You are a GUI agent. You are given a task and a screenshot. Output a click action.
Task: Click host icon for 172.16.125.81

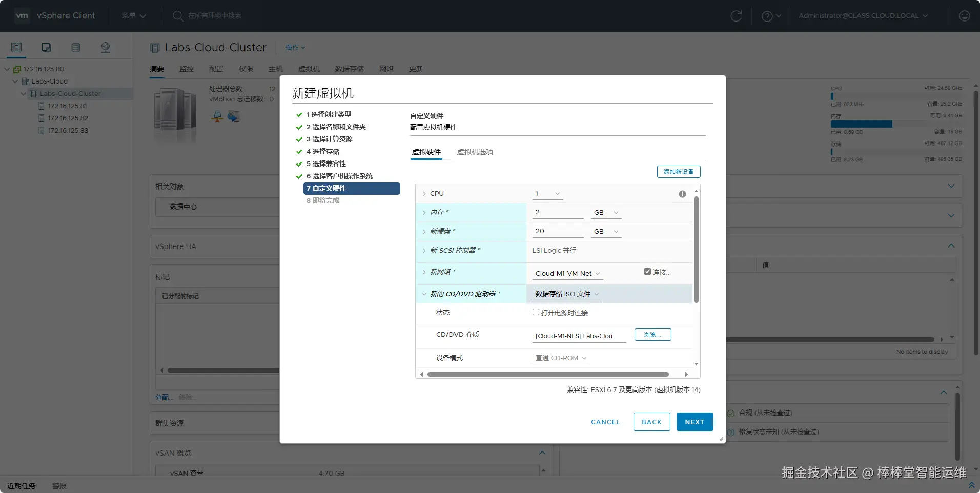42,106
